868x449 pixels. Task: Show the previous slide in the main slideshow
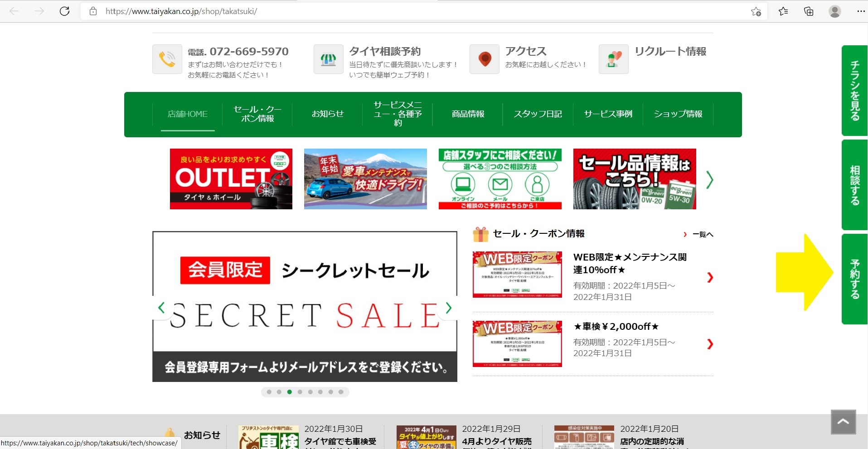[x=161, y=308]
